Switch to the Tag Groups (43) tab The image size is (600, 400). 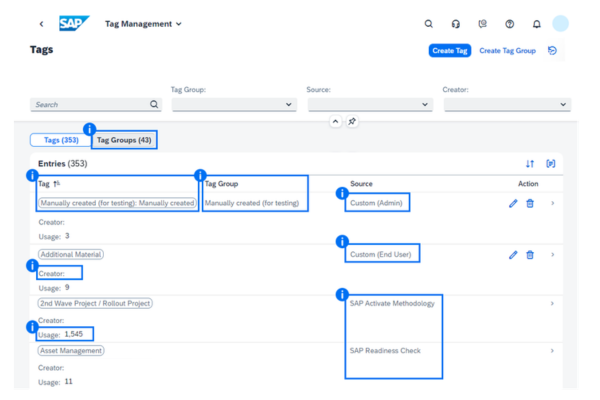click(x=124, y=140)
